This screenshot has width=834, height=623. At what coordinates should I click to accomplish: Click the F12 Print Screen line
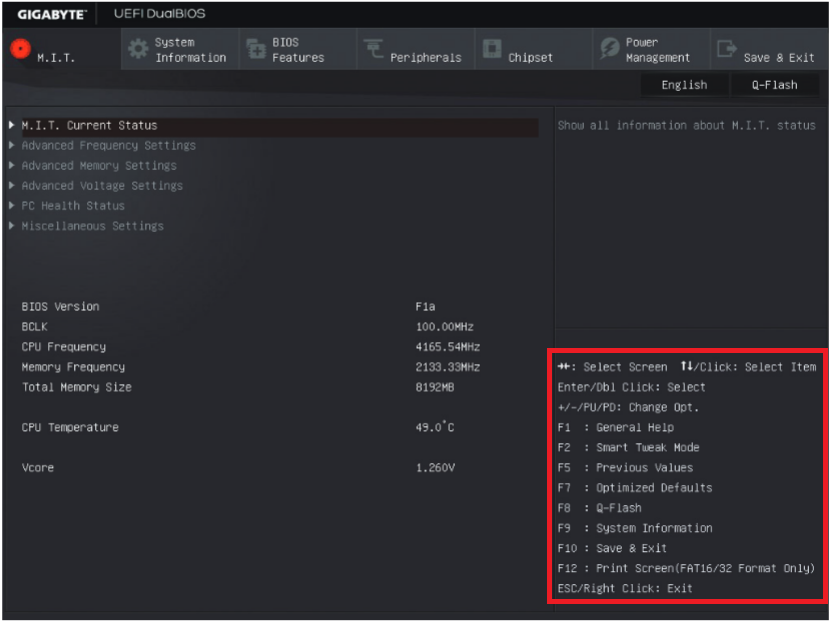tap(686, 568)
